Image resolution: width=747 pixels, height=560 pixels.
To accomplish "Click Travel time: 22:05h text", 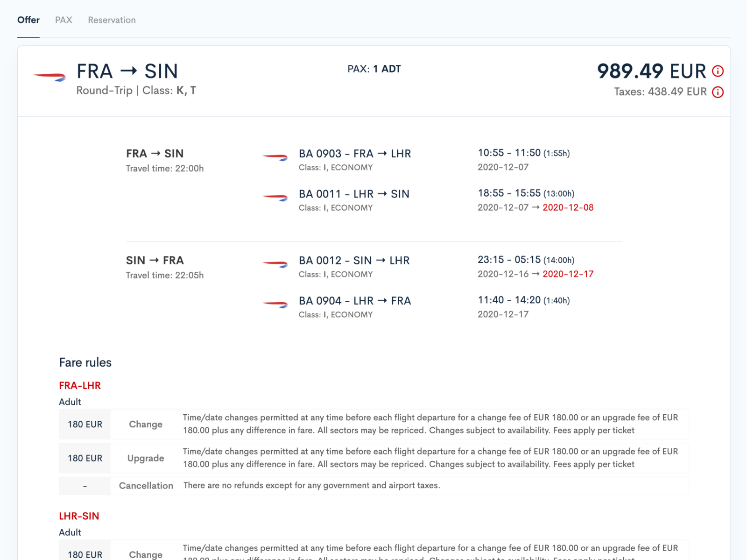I will pos(165,276).
